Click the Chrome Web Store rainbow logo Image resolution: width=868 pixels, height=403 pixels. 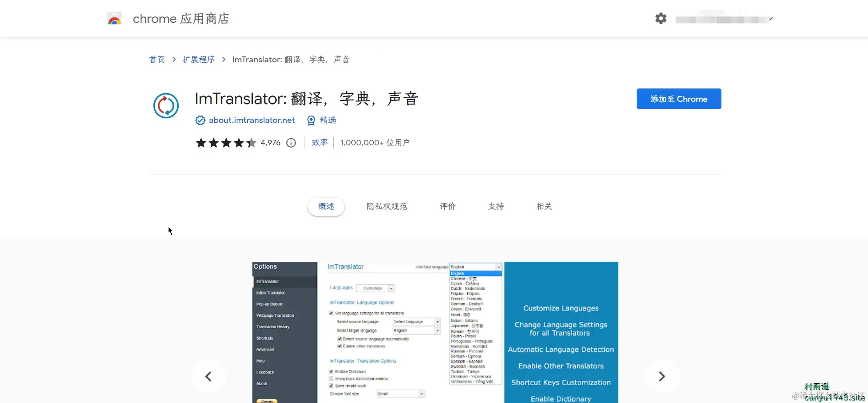click(x=115, y=19)
